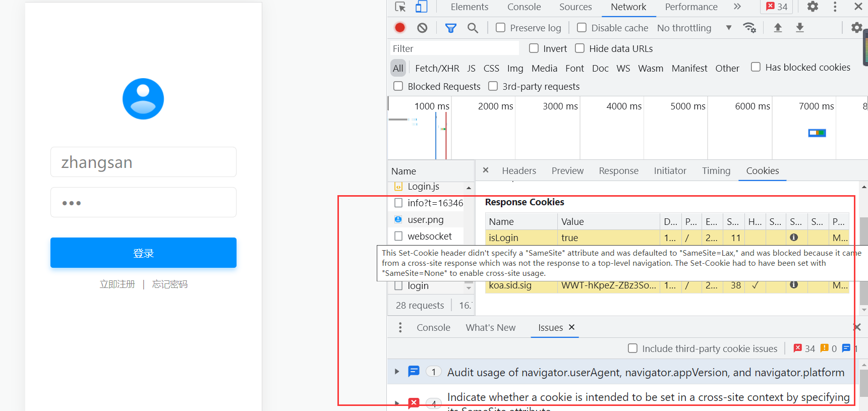Expand the navigator.userAgent audit issue
Viewport: 868px width, 411px height.
(x=397, y=372)
